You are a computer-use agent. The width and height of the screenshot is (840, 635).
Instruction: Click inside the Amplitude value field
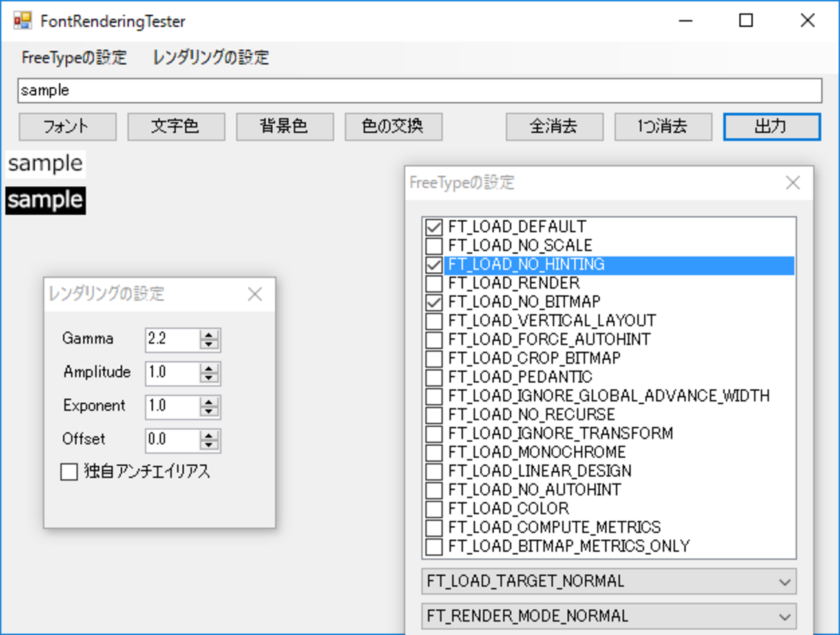[x=173, y=373]
